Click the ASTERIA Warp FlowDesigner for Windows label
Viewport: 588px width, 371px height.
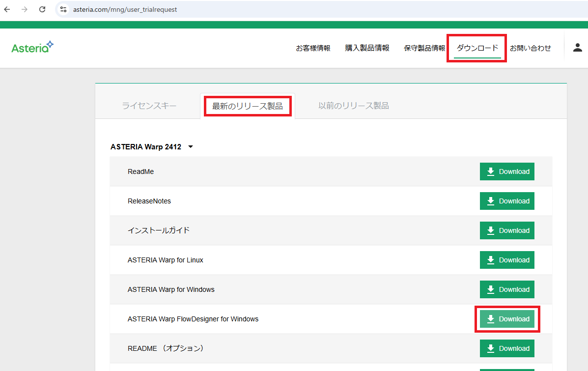pos(193,319)
